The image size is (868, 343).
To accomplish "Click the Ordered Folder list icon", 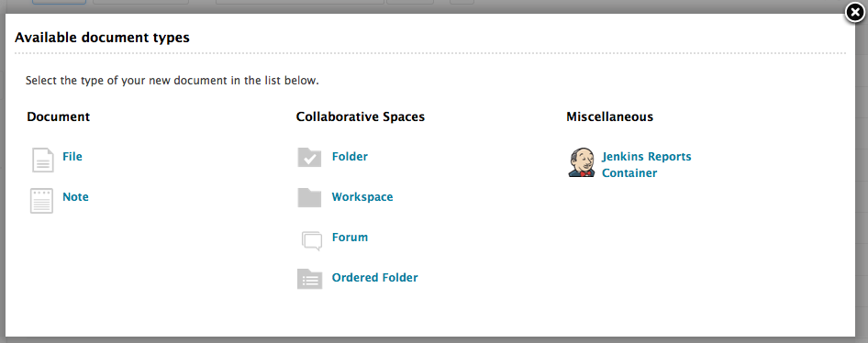I will pos(309,279).
